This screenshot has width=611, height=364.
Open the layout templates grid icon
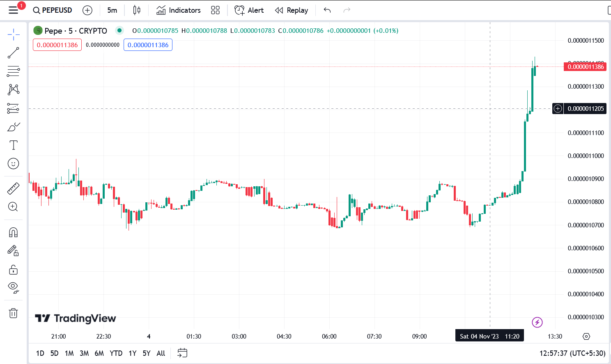(215, 10)
